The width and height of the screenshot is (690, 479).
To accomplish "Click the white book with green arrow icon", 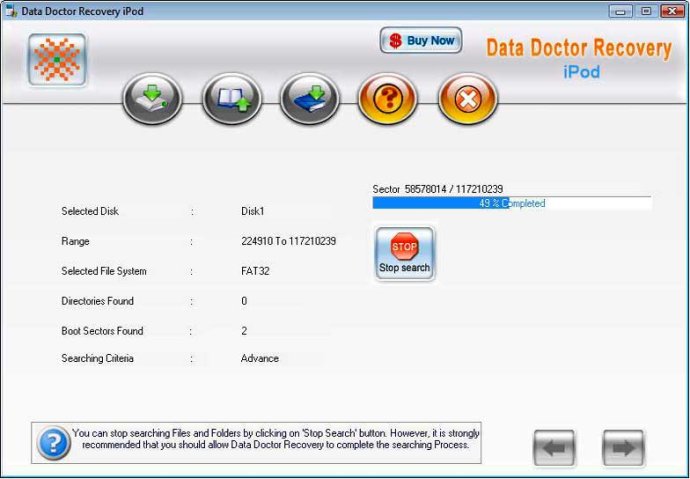I will point(152,99).
